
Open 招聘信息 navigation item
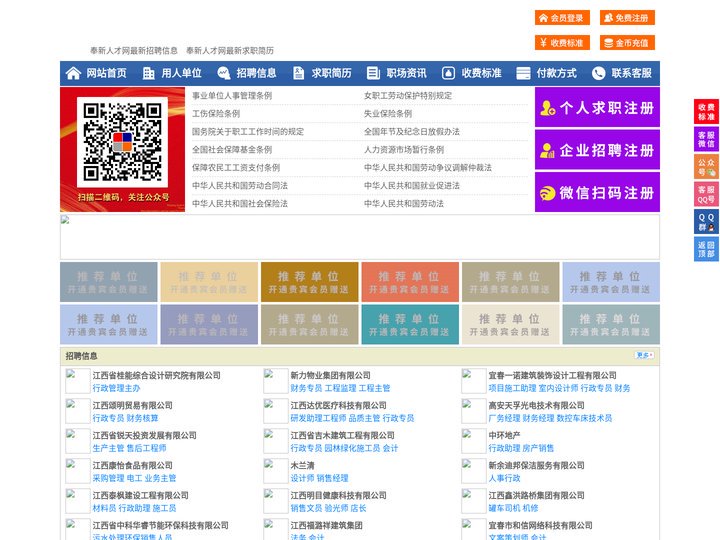256,73
